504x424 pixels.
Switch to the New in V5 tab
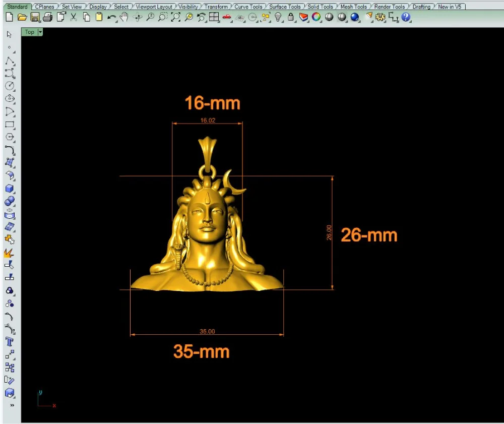point(450,7)
